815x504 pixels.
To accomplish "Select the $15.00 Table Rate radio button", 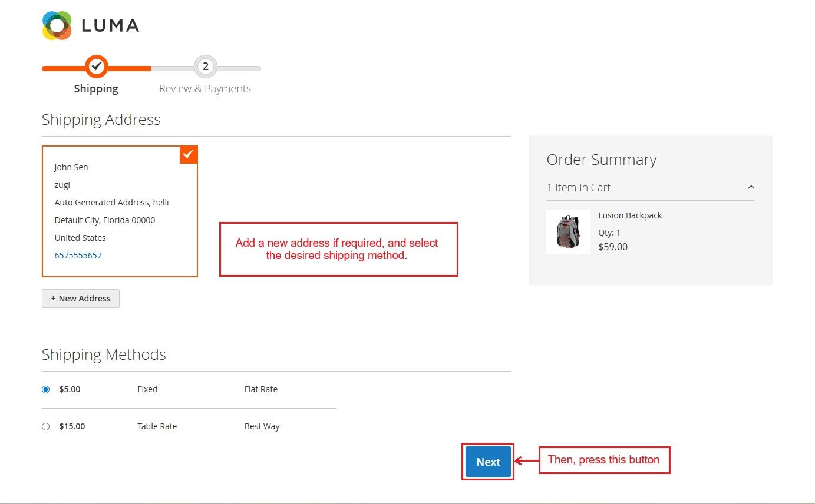I will tap(46, 426).
